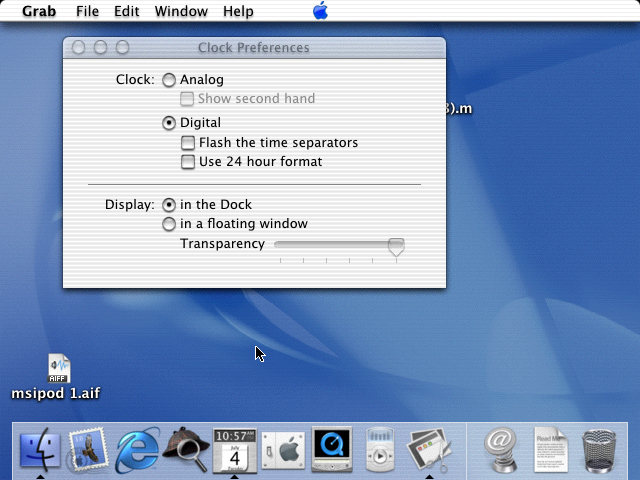
Task: Zoom the Clock Preferences window
Action: tap(122, 47)
